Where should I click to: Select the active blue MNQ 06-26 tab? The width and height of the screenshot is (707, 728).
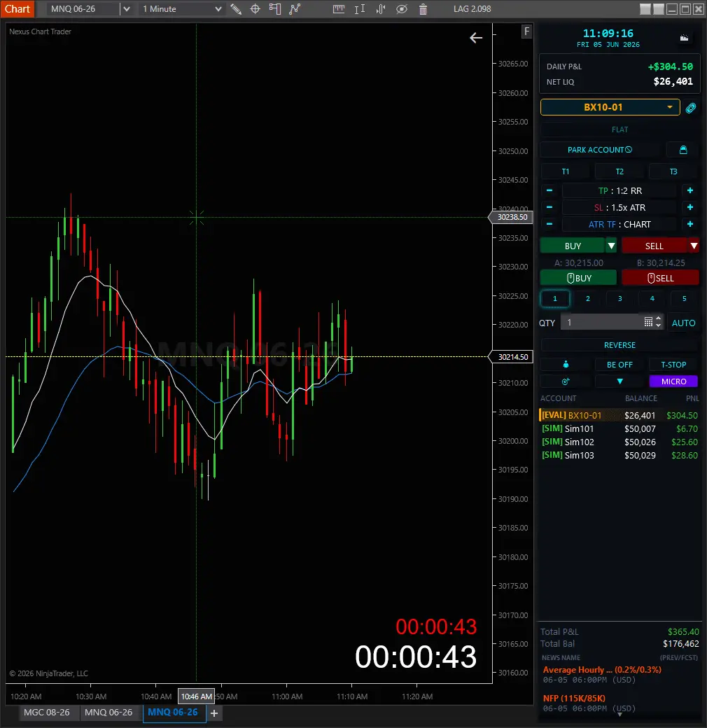click(173, 712)
